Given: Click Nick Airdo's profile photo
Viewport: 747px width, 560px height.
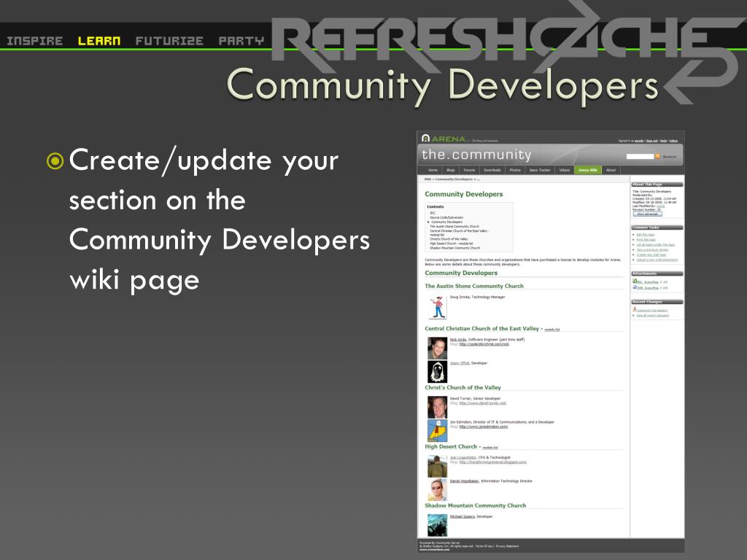Looking at the screenshot, I should tap(438, 348).
